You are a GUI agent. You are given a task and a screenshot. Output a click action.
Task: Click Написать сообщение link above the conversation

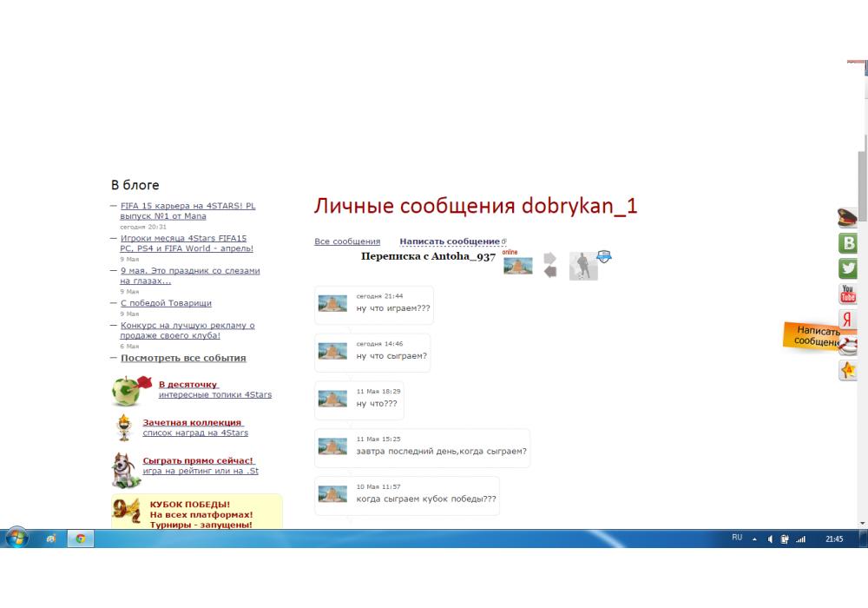[x=452, y=241]
